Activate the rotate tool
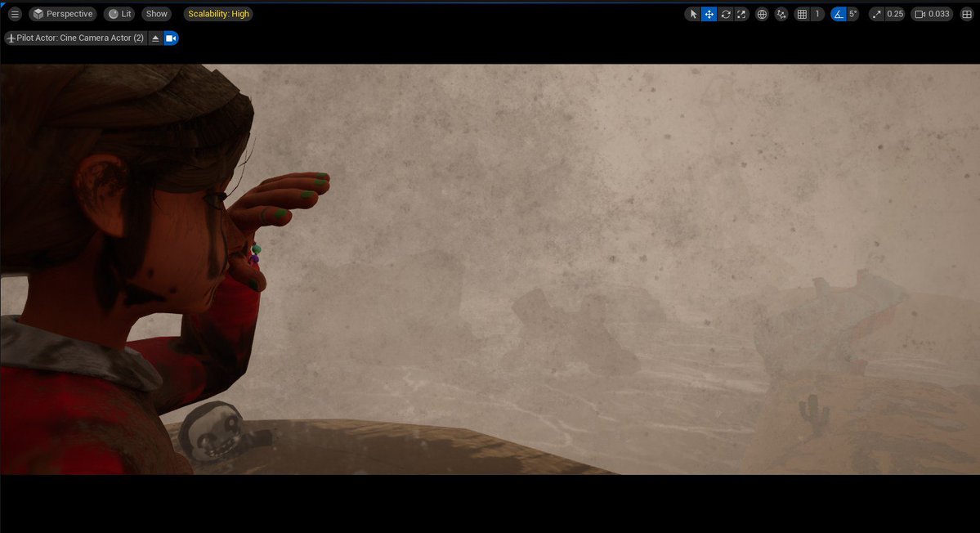980x533 pixels. [725, 14]
